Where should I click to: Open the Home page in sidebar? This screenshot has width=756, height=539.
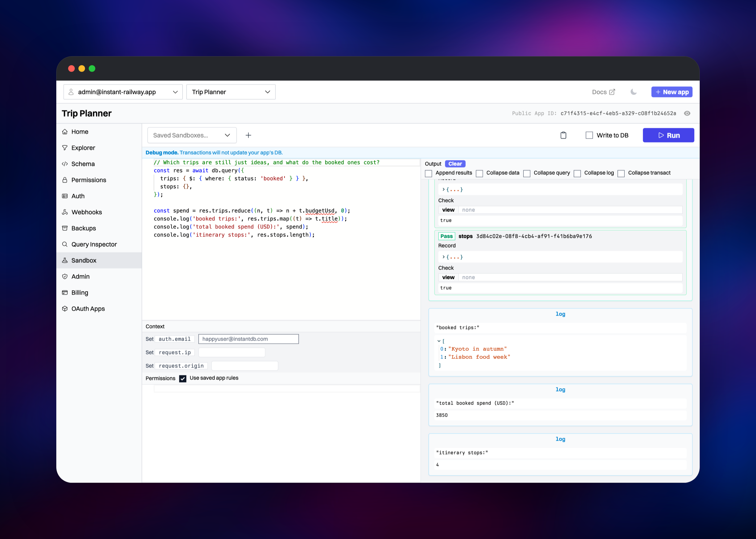[x=99, y=132]
